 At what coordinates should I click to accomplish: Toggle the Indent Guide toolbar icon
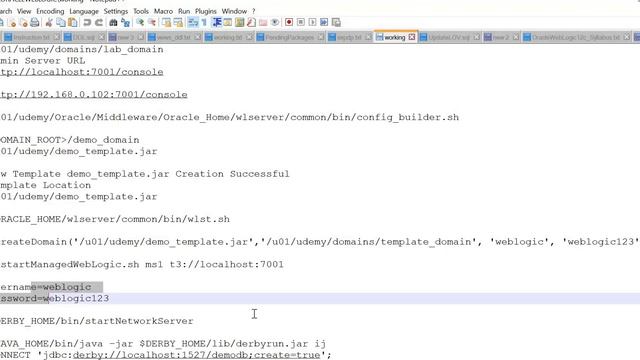click(217, 22)
